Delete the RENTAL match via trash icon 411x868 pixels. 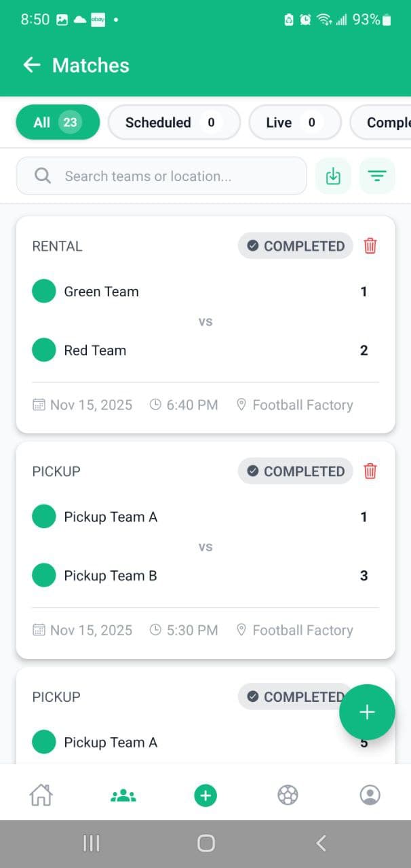[x=370, y=245]
